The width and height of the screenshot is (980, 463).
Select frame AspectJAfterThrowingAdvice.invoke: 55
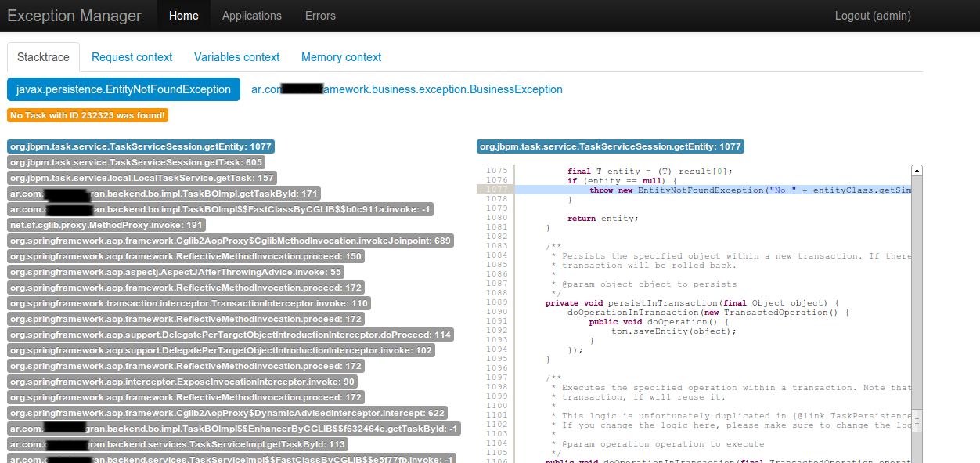(x=176, y=272)
